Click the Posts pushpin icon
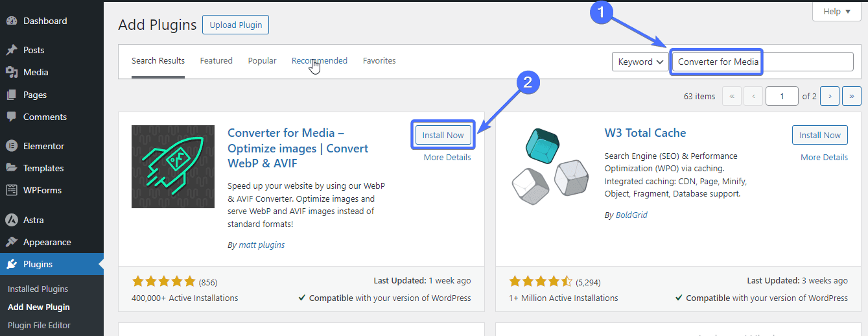Viewport: 868px width, 336px height. tap(12, 50)
